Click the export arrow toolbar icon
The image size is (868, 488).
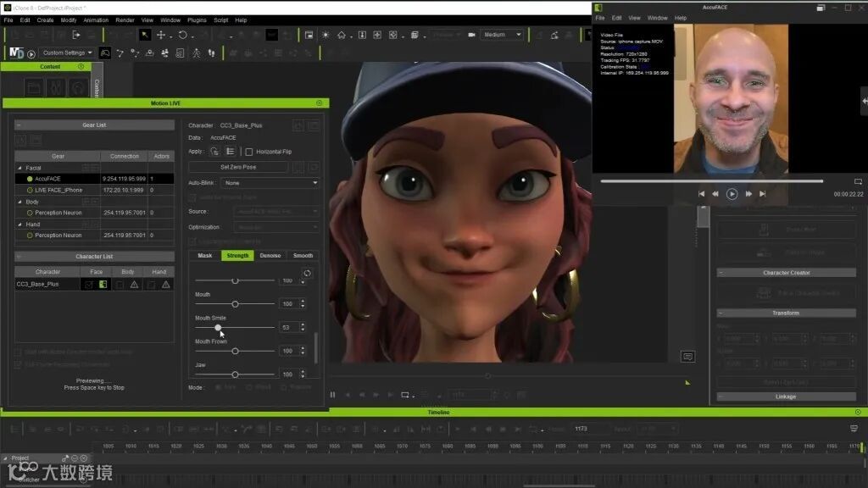(x=76, y=35)
